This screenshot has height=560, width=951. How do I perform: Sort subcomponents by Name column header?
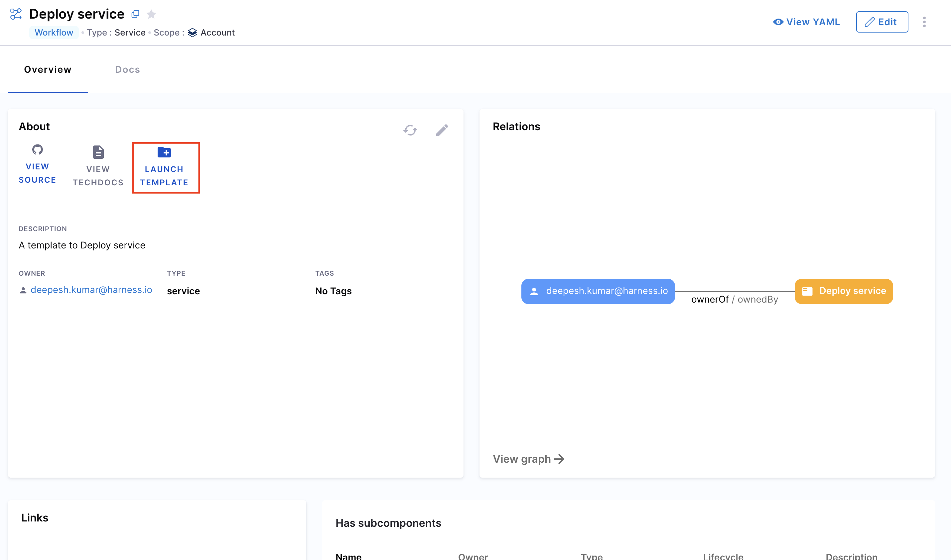348,556
